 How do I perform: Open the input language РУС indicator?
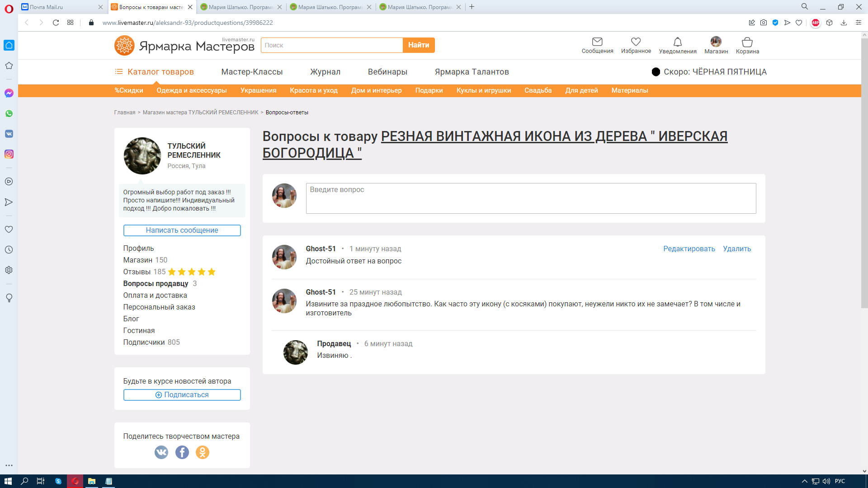(x=840, y=481)
